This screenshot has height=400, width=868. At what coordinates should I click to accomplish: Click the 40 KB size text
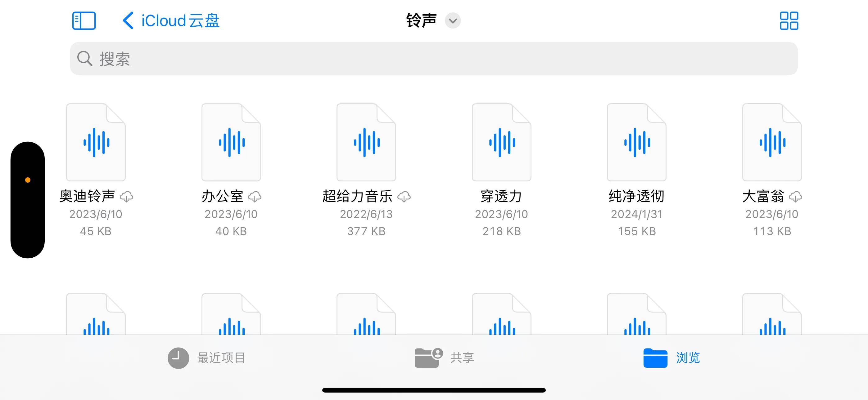(231, 231)
